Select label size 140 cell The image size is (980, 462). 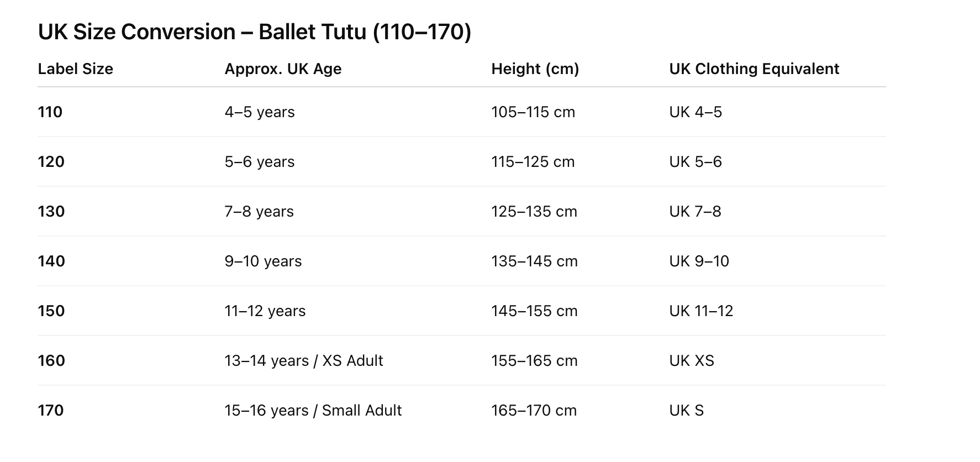click(x=51, y=261)
